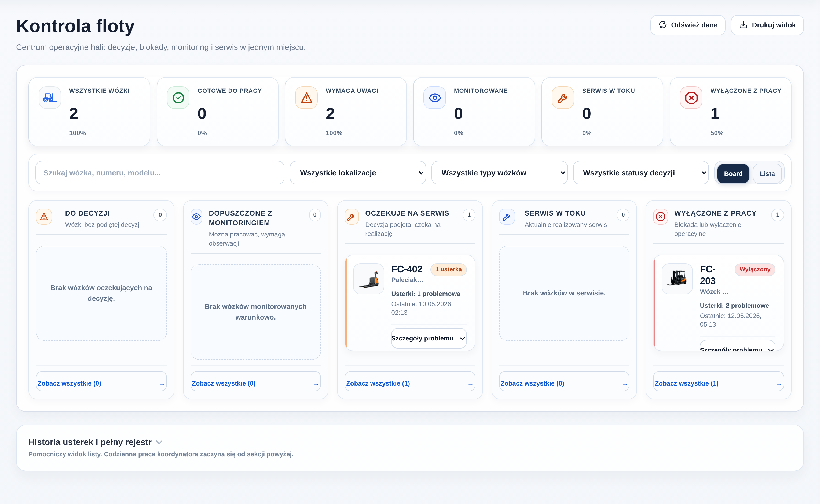The image size is (820, 504).
Task: Click the red X icon in Wyłączone z pracy stat card
Action: click(x=691, y=98)
